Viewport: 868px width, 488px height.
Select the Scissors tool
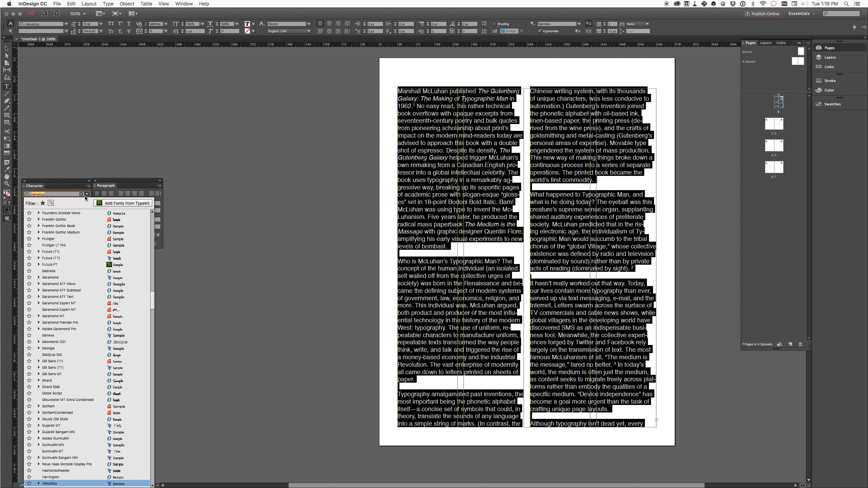coord(7,131)
